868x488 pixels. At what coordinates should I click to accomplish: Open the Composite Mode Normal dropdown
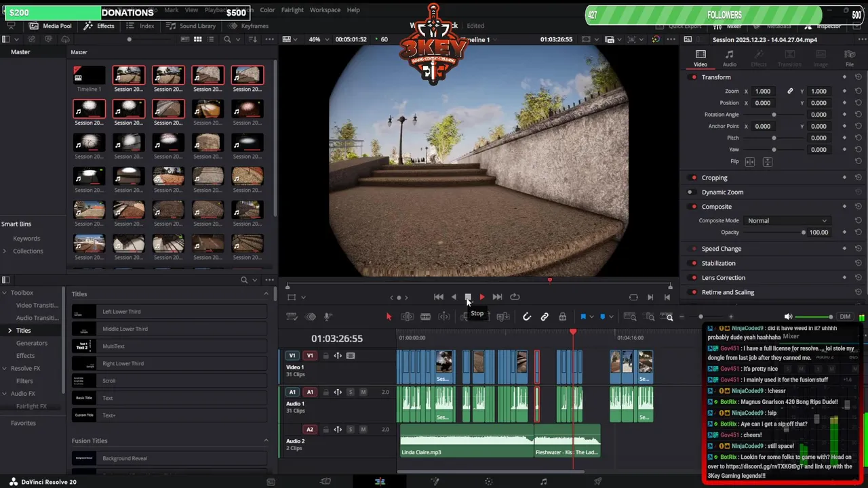[787, 221]
